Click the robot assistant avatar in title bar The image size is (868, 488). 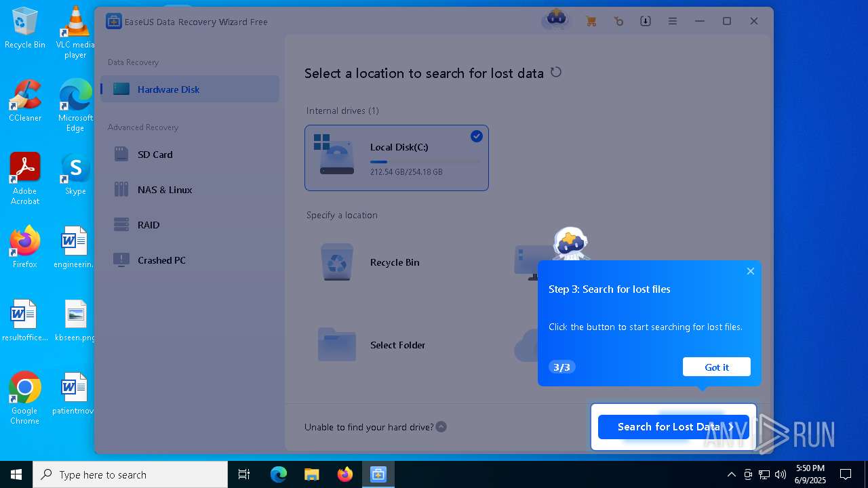(x=556, y=18)
